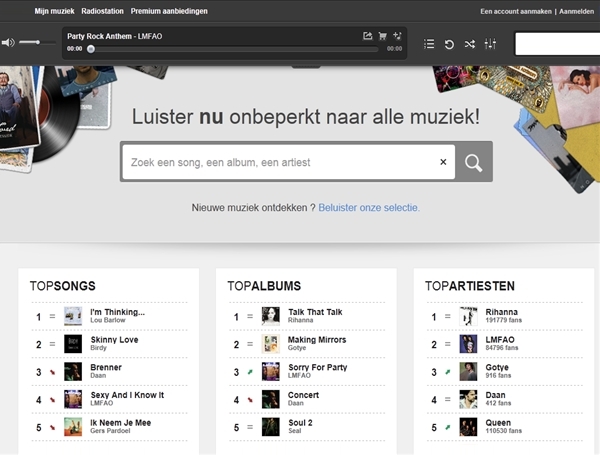Click the TOPALBUMS heading
600x455 pixels.
(x=264, y=286)
